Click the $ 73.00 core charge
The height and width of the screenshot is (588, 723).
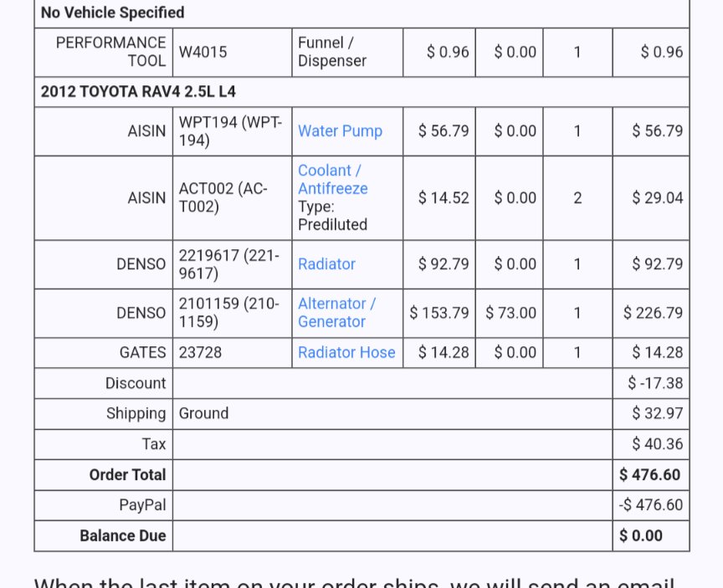[x=511, y=313]
